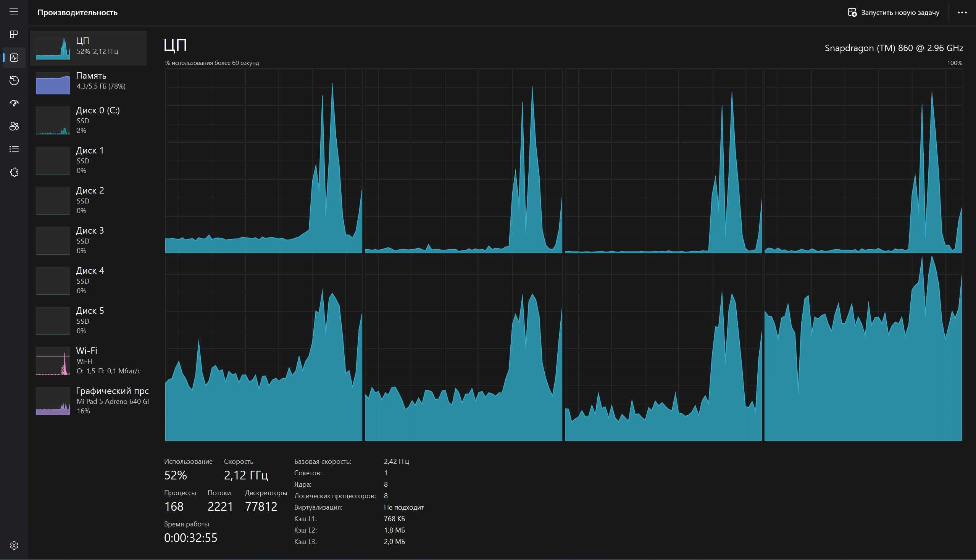Click the GPU mini graph thumbnail
The height and width of the screenshot is (560, 976).
tap(53, 401)
